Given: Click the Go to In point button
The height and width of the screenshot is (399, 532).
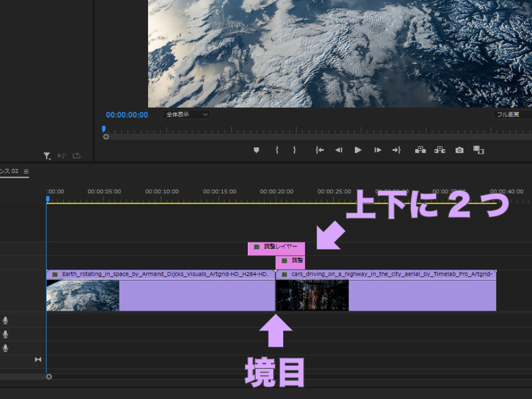Looking at the screenshot, I should [x=320, y=150].
